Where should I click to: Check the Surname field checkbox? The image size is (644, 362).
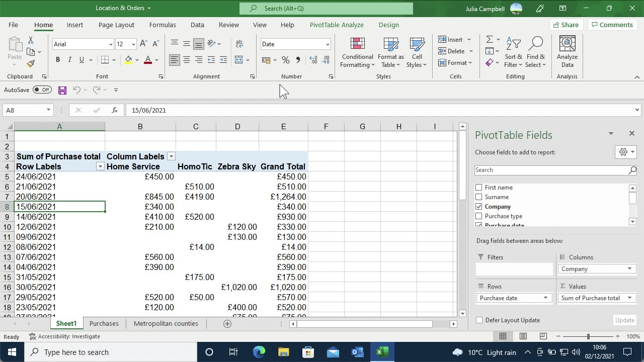tap(478, 197)
